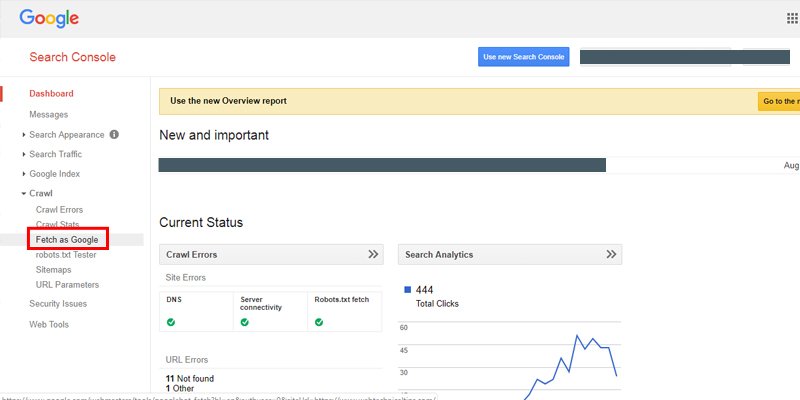Open the Google apps grid icon
This screenshot has width=800, height=400.
pyautogui.click(x=792, y=19)
